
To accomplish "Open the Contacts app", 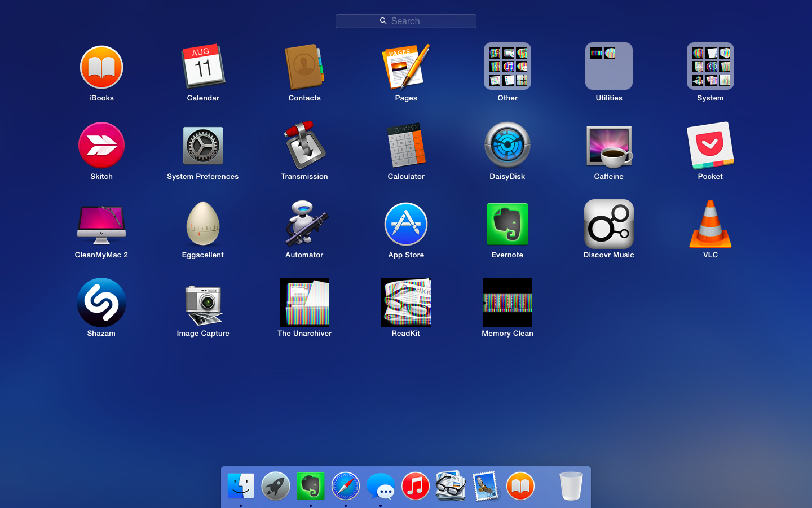I will [x=304, y=67].
